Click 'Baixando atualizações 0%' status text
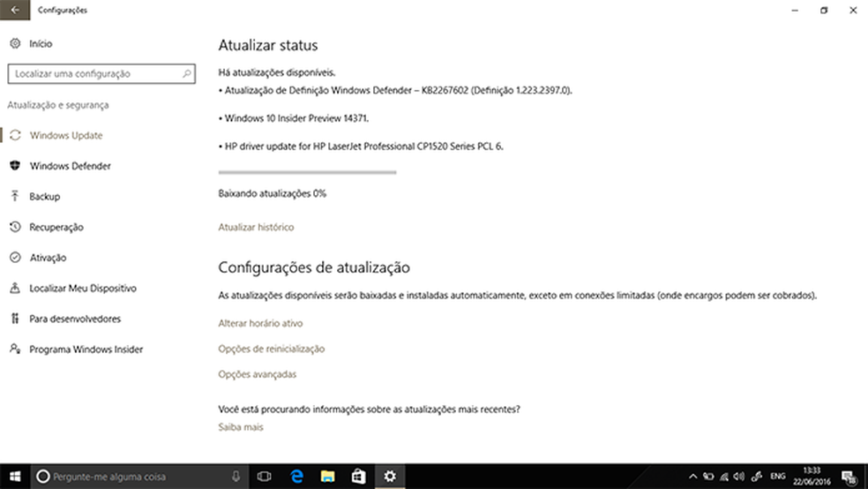Viewport: 868px width, 489px height. [x=272, y=193]
